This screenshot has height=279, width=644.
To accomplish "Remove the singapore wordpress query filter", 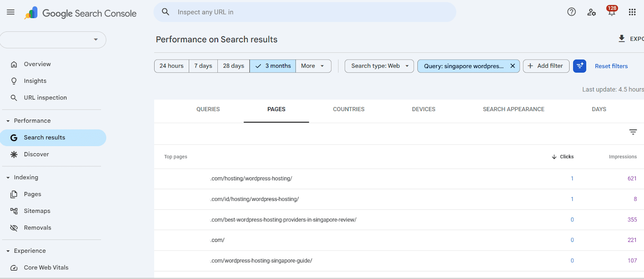I will [512, 66].
